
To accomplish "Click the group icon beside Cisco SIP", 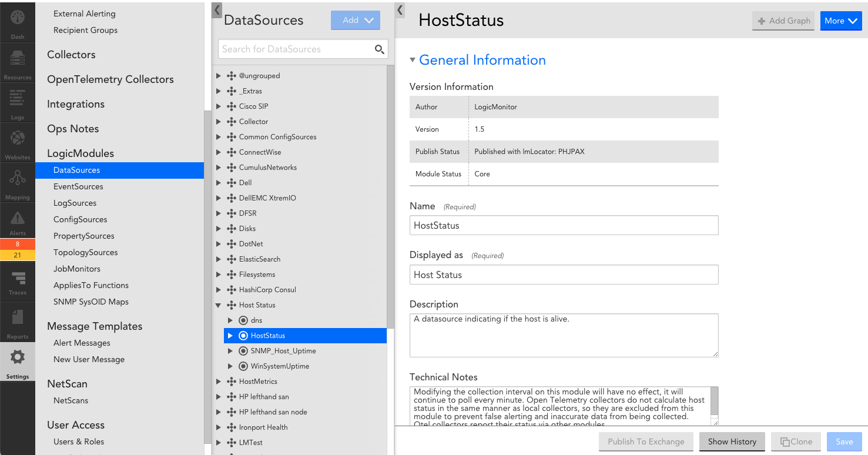I will 232,106.
